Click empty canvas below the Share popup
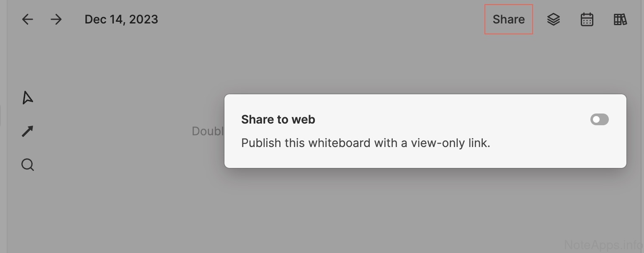The height and width of the screenshot is (253, 644). 377,209
